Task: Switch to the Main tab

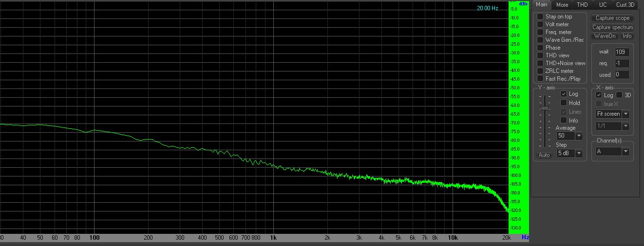Action: tap(541, 5)
